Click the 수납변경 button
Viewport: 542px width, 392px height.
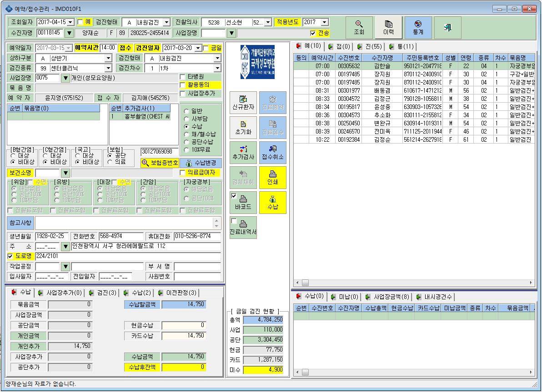click(201, 163)
